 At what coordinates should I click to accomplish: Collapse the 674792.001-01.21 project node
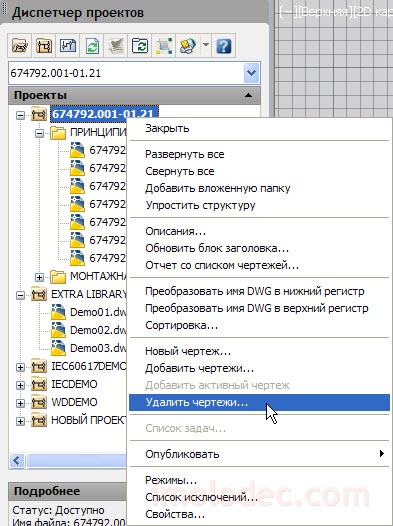coord(20,115)
